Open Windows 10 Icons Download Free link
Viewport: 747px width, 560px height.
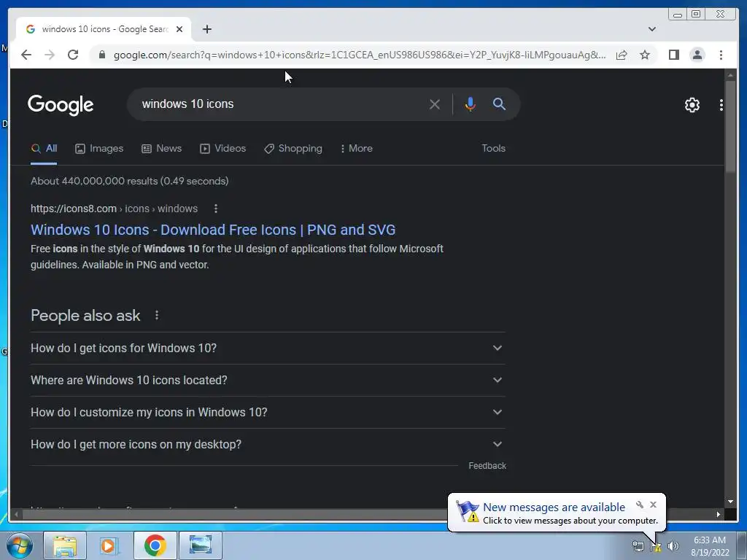[x=213, y=230]
